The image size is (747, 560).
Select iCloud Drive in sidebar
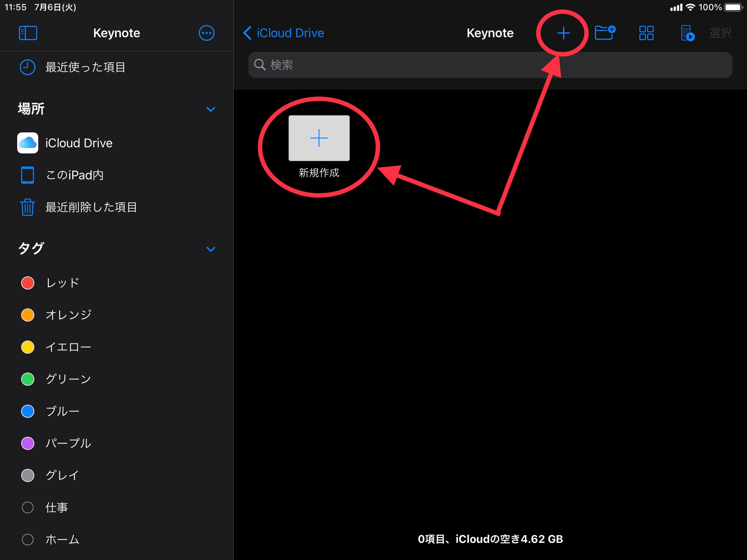pyautogui.click(x=117, y=143)
